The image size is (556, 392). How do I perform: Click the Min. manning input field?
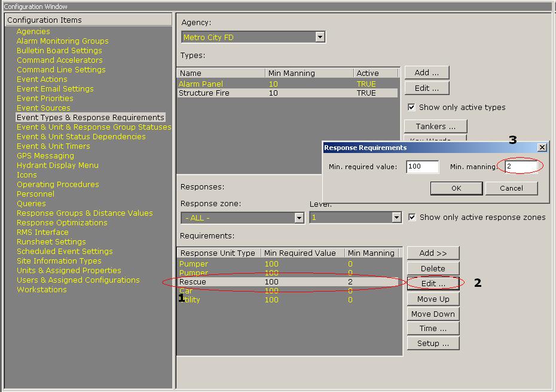point(521,167)
